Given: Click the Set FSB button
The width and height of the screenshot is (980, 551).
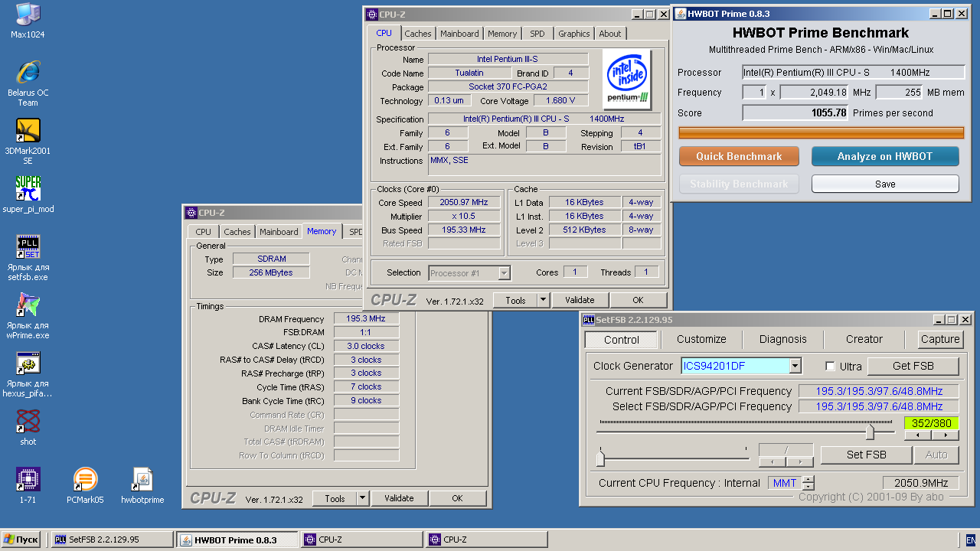Looking at the screenshot, I should (866, 455).
